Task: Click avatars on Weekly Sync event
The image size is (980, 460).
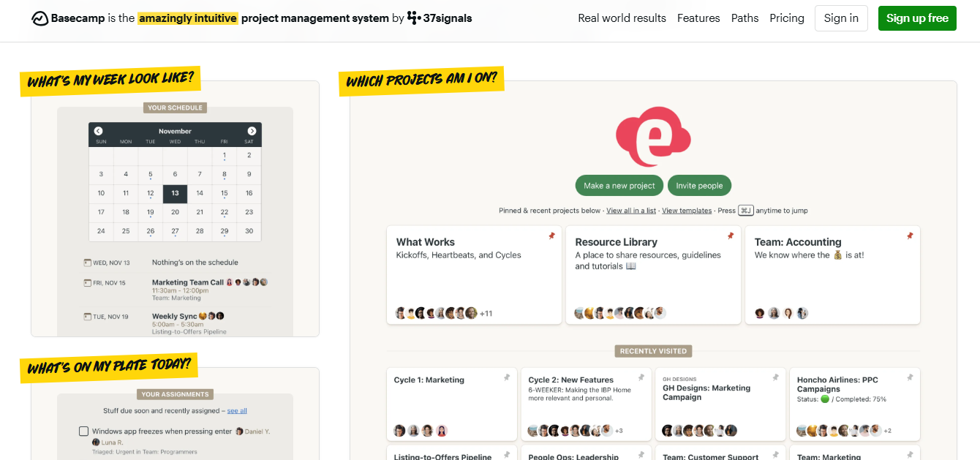Action: tap(211, 316)
